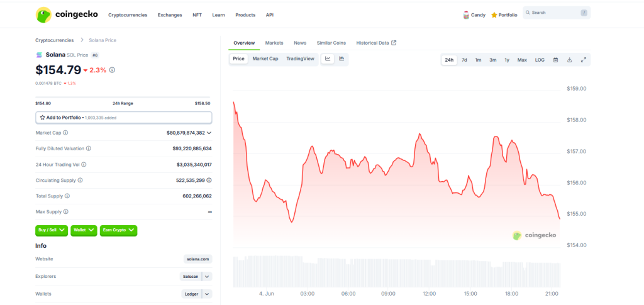The width and height of the screenshot is (644, 305).
Task: Switch to the Markets tab
Action: point(274,43)
